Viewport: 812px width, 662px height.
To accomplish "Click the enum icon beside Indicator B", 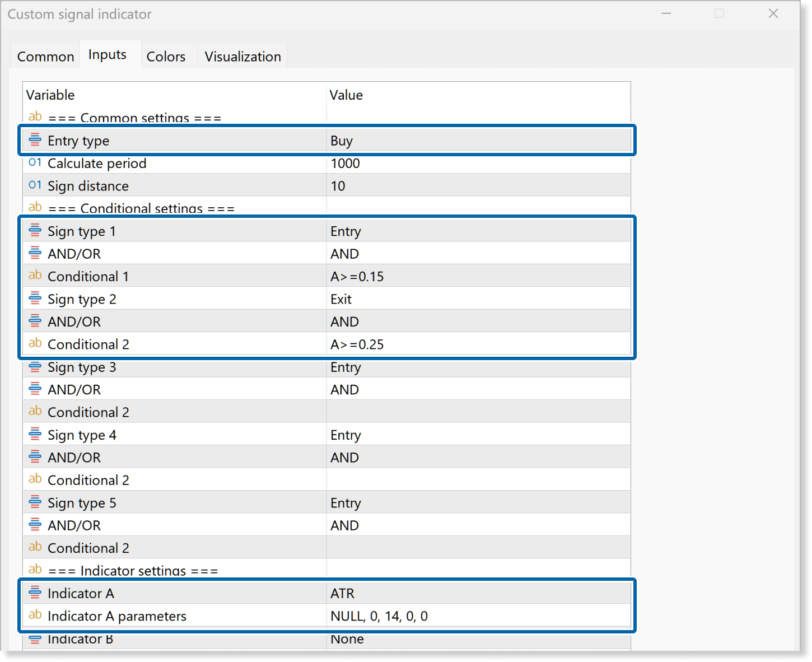I will tap(35, 639).
